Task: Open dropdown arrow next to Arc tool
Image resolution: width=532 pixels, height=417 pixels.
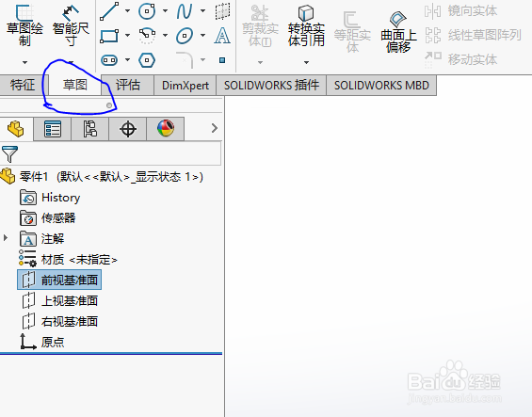Action: point(165,35)
